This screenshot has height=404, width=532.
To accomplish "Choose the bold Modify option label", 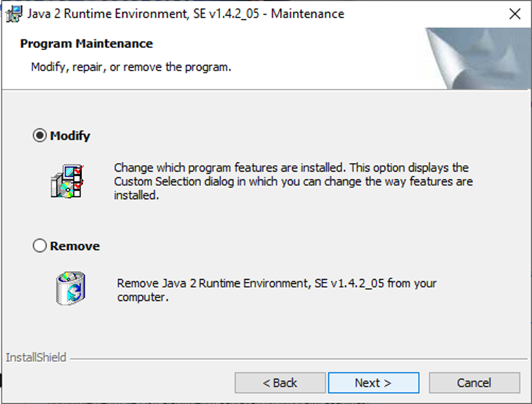I will click(x=70, y=136).
